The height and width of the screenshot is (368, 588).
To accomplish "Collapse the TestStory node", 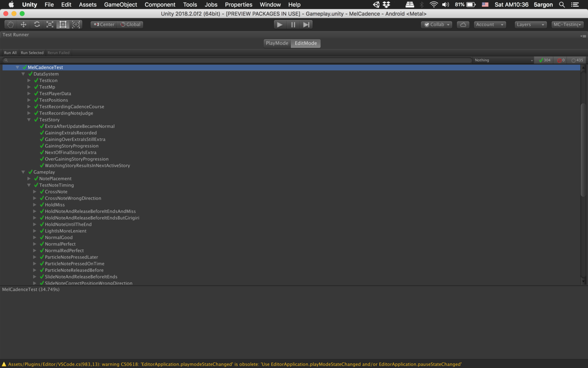I will click(x=29, y=120).
